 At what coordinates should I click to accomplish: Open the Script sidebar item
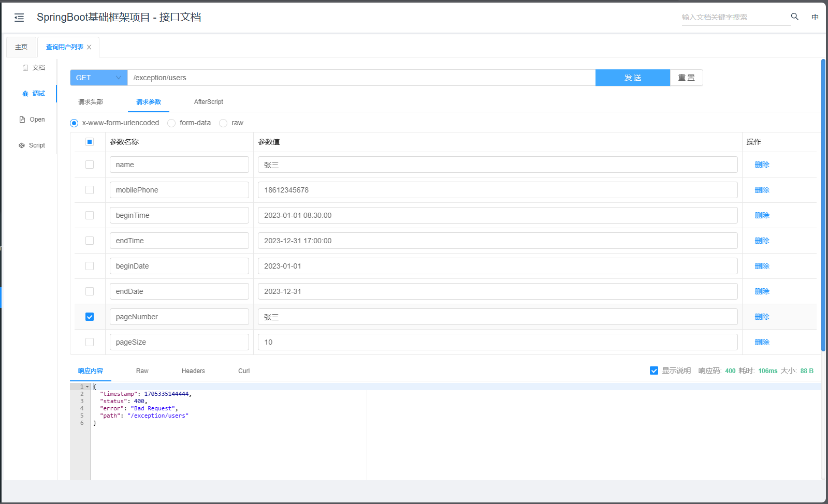click(x=32, y=145)
